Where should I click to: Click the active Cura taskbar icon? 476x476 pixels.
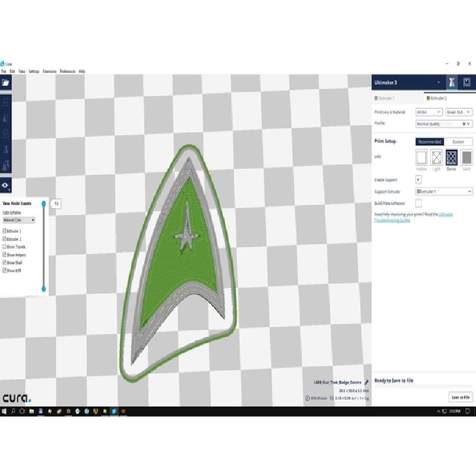[x=114, y=411]
